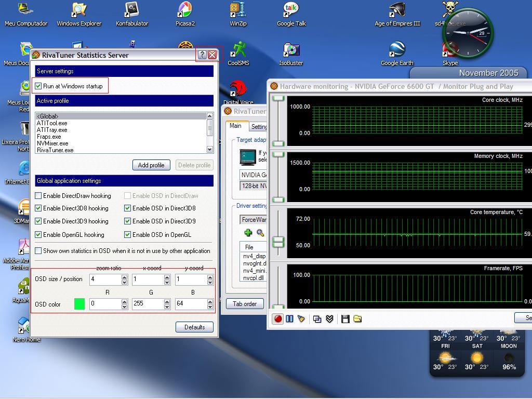Open the yellow folder icon in monitoring toolbar
This screenshot has width=532, height=399.
[357, 319]
